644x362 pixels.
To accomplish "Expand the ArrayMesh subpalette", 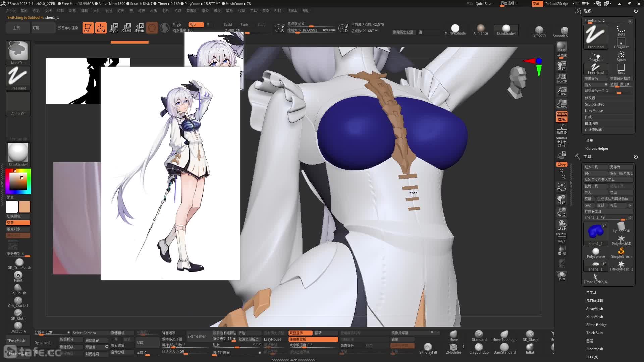I will (x=595, y=309).
